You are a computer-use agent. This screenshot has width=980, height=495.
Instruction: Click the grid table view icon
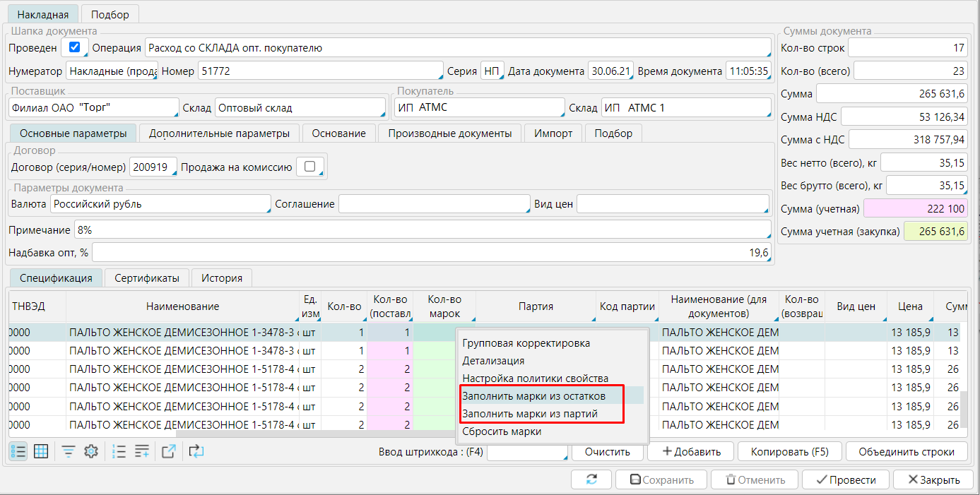pos(41,452)
